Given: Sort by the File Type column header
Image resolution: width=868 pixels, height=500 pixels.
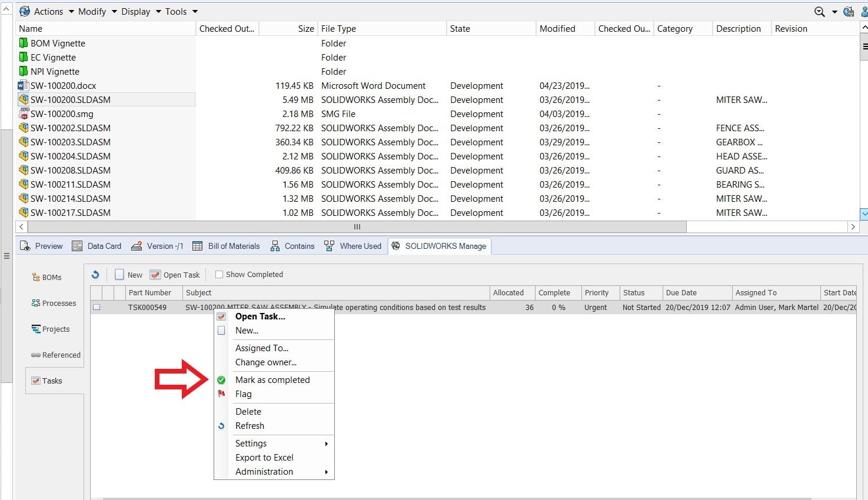Looking at the screenshot, I should [x=382, y=28].
